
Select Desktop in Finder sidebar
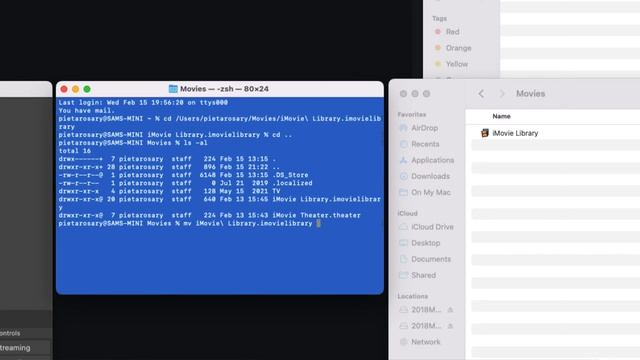425,243
